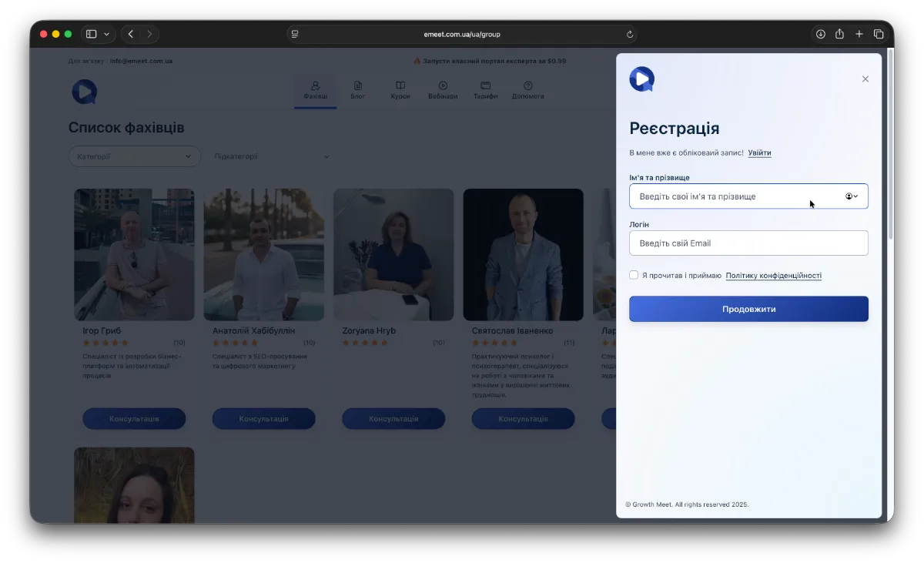Viewport: 924px width, 563px height.
Task: Open the Підкатегорії dropdown
Action: pyautogui.click(x=272, y=156)
